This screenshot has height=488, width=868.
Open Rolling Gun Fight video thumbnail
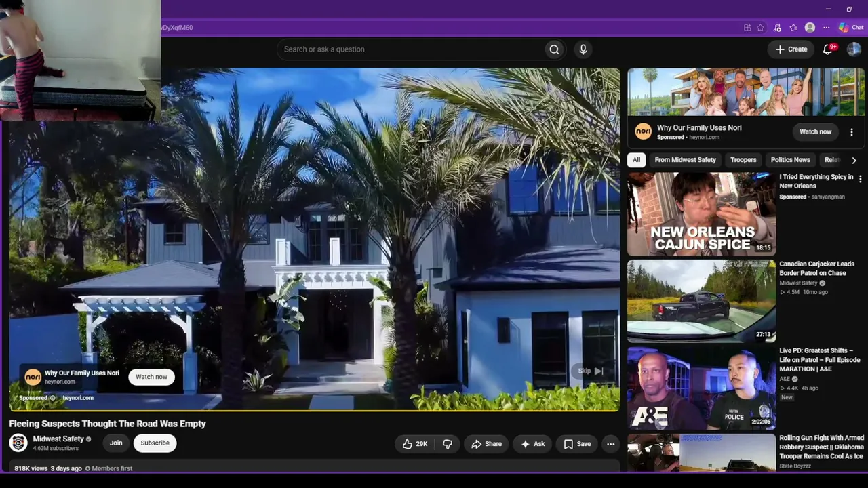coord(701,452)
